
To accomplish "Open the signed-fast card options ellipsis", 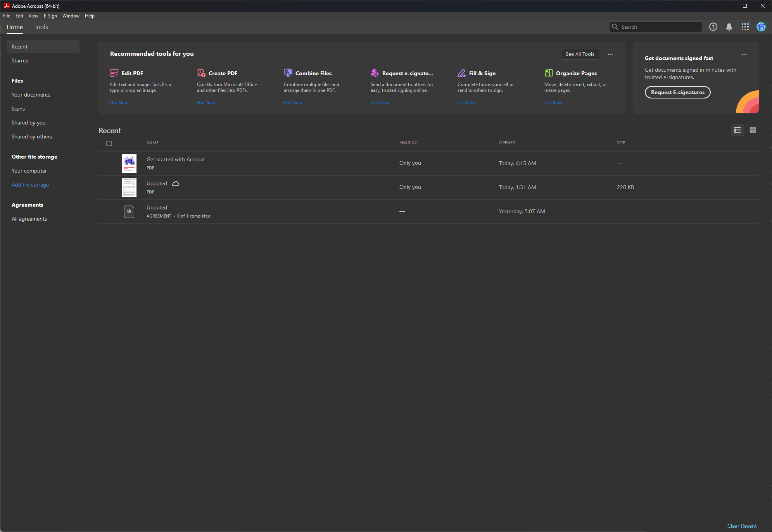I will tap(744, 54).
